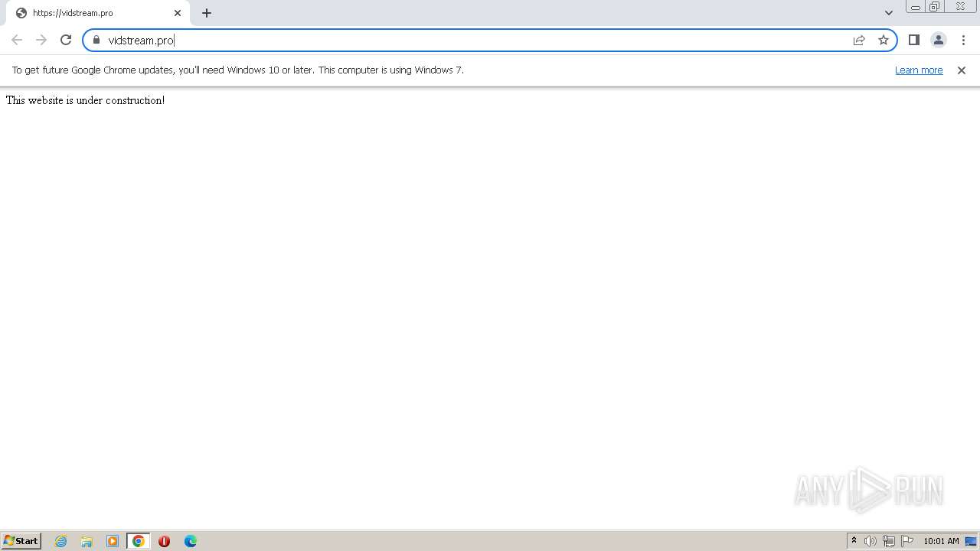Bookmark this tab with the star
Viewport: 980px width, 551px height.
click(884, 40)
